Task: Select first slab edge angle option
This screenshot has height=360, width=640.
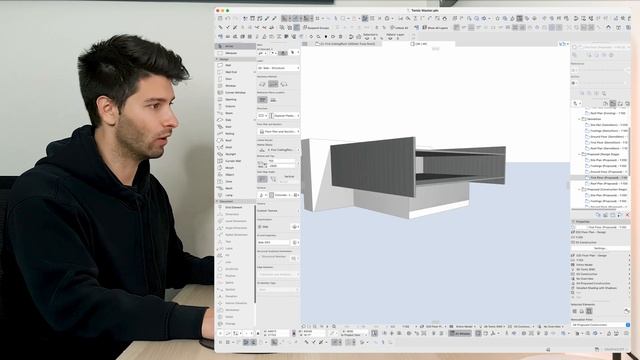Action: coord(262,179)
